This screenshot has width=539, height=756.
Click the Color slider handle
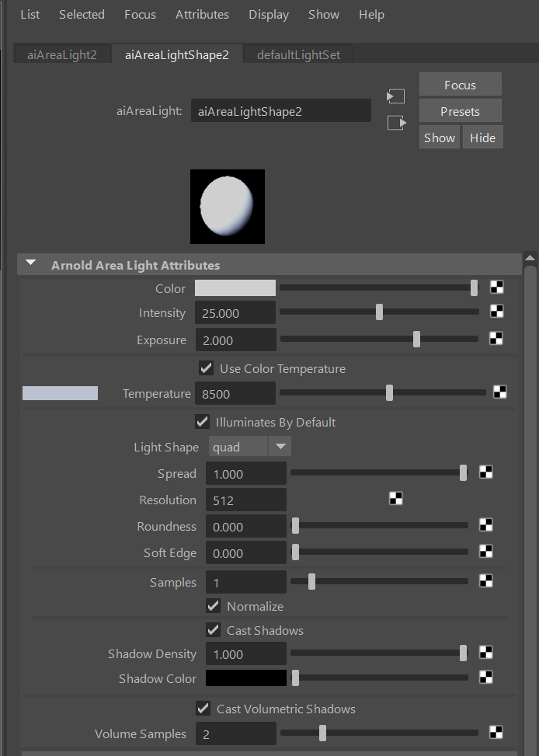point(475,287)
